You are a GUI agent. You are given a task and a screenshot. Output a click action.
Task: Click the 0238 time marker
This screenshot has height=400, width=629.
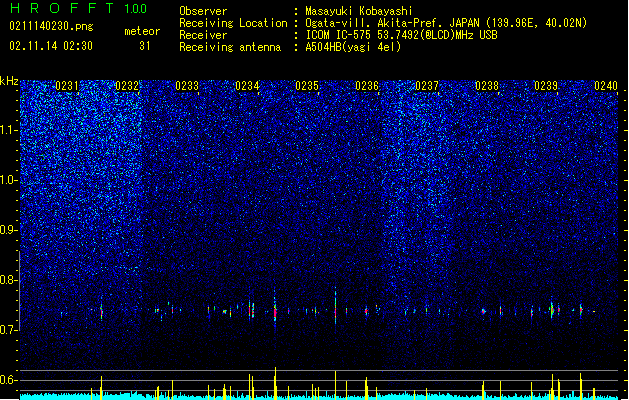[487, 86]
